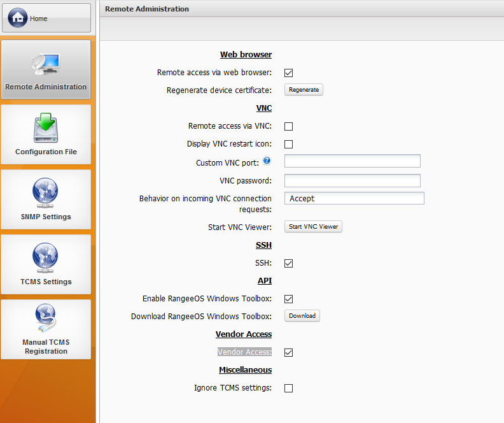Check Ignore TCMS settings option
504x423 pixels.
click(x=288, y=388)
